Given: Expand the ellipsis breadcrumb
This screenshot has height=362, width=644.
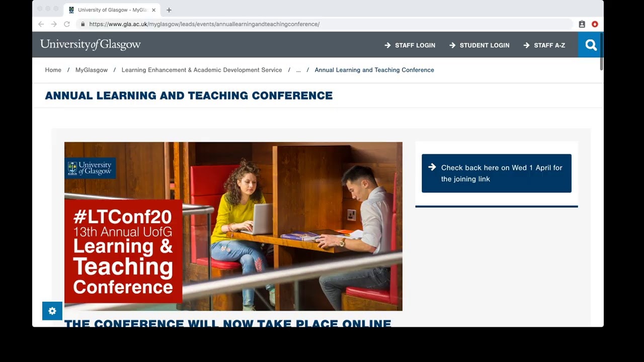Looking at the screenshot, I should [x=298, y=70].
